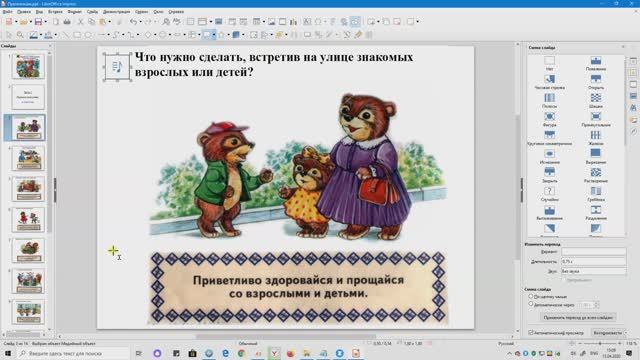The width and height of the screenshot is (640, 360).
Task: Click the Save document floppy icon
Action: tap(38, 22)
